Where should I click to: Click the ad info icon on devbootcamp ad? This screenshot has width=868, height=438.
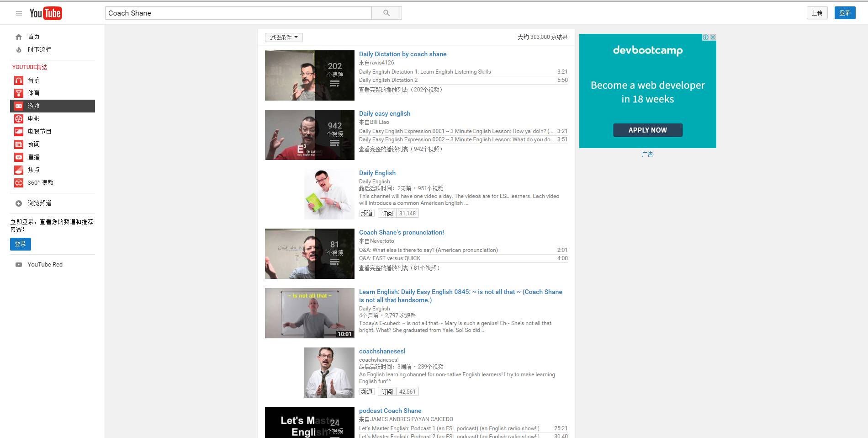coord(706,37)
